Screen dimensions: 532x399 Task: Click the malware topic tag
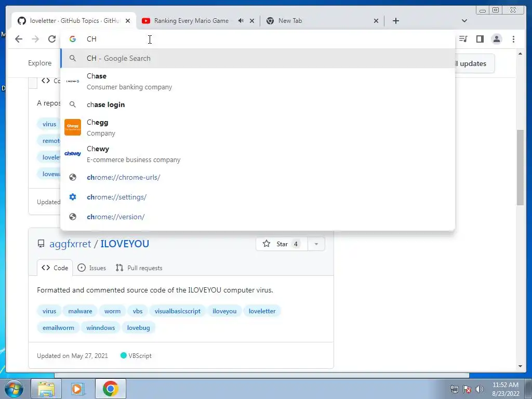click(x=80, y=311)
